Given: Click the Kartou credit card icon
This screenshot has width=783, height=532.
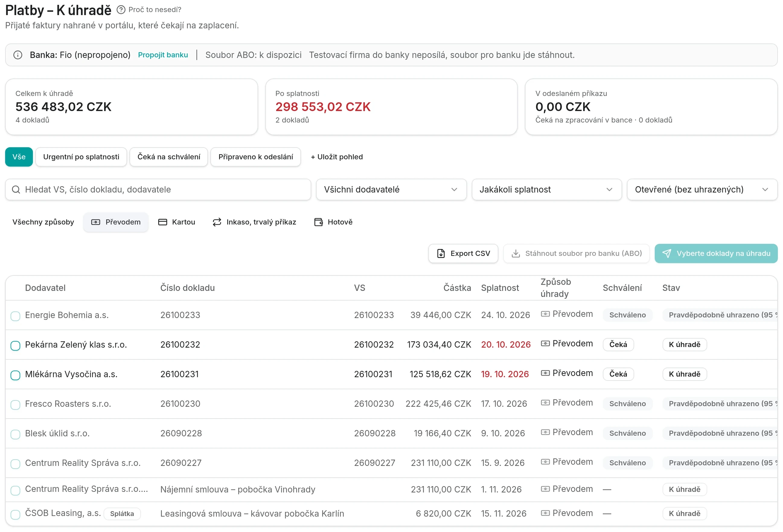Looking at the screenshot, I should pos(163,222).
